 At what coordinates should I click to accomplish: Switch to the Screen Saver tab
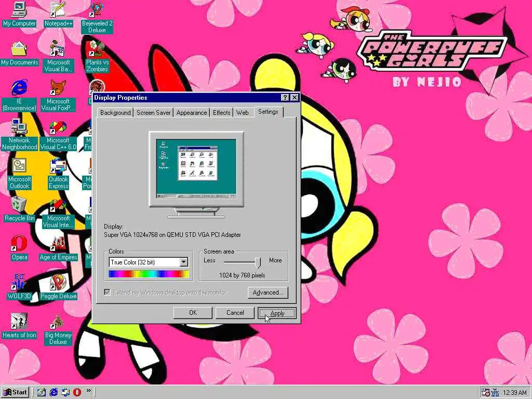point(153,113)
